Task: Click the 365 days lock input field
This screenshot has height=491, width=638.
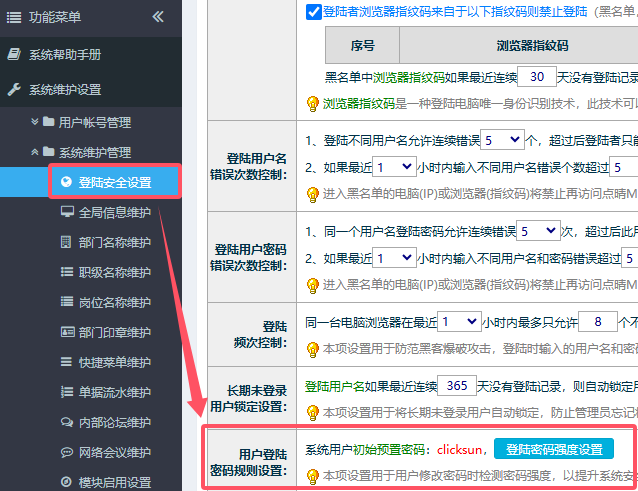Action: click(x=457, y=385)
